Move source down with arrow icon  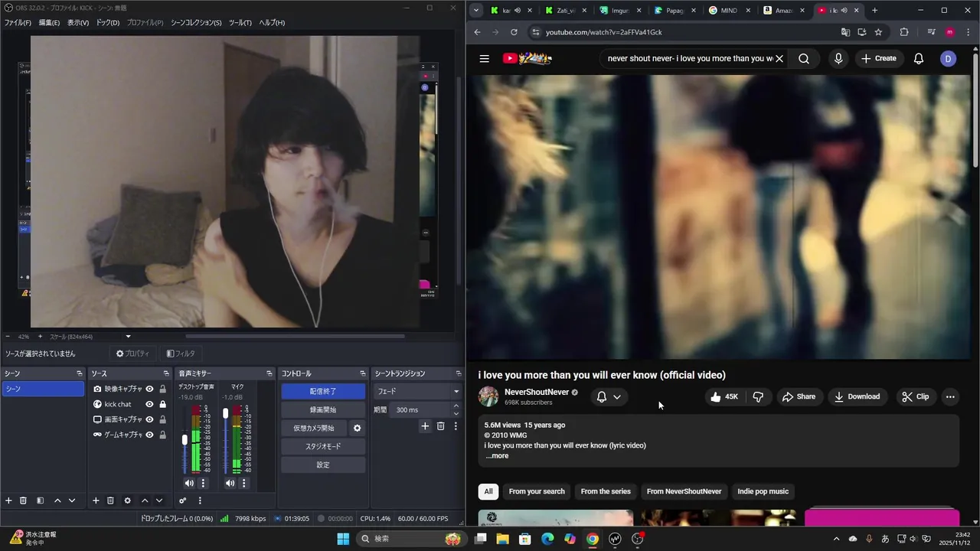(159, 500)
